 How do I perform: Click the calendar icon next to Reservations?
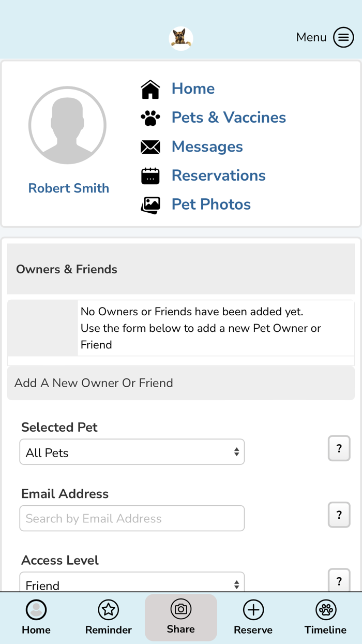150,175
